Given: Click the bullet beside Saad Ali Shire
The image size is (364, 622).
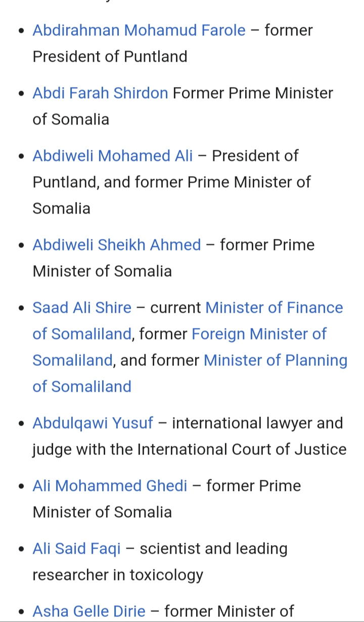Looking at the screenshot, I should coord(21,308).
